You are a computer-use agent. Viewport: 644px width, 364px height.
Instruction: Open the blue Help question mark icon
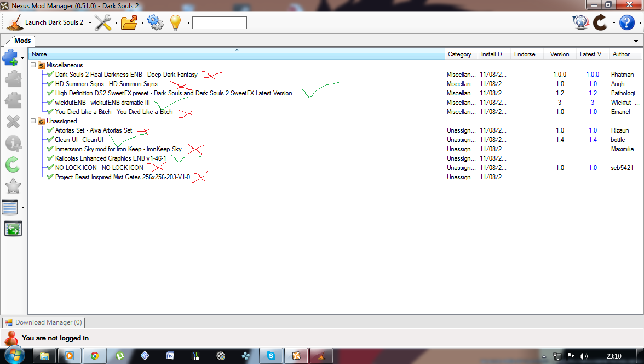(626, 22)
